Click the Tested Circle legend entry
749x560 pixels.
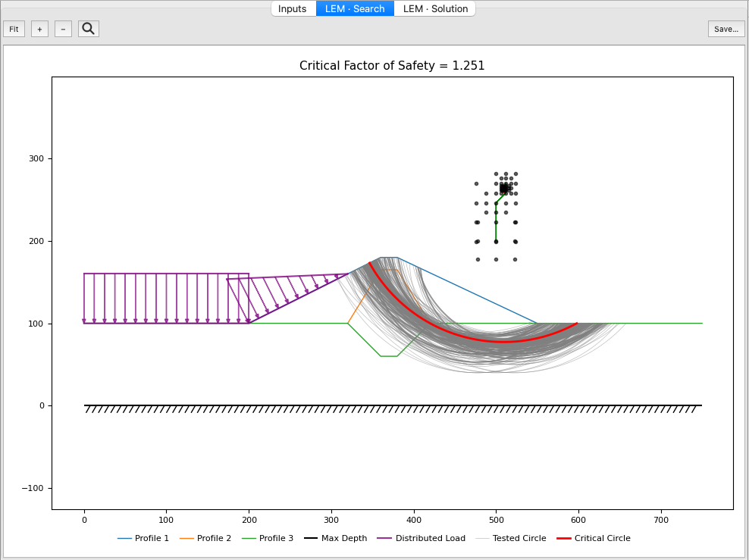pos(511,538)
